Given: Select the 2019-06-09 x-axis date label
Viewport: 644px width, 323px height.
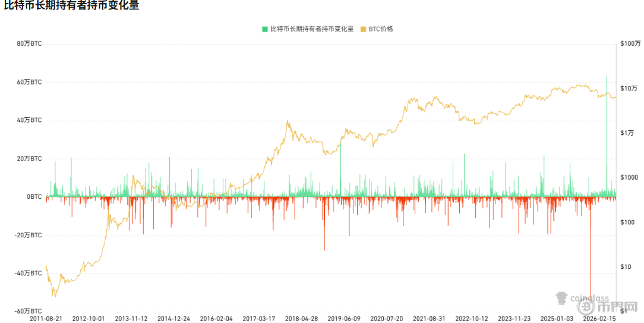Looking at the screenshot, I should coord(344,318).
